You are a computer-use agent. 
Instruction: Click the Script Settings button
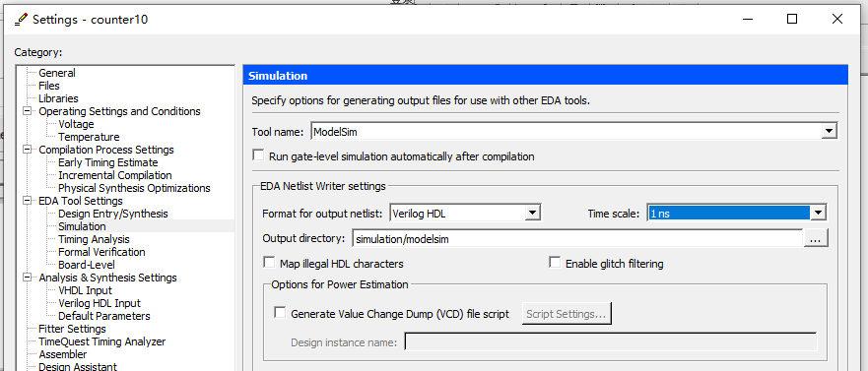pyautogui.click(x=567, y=314)
